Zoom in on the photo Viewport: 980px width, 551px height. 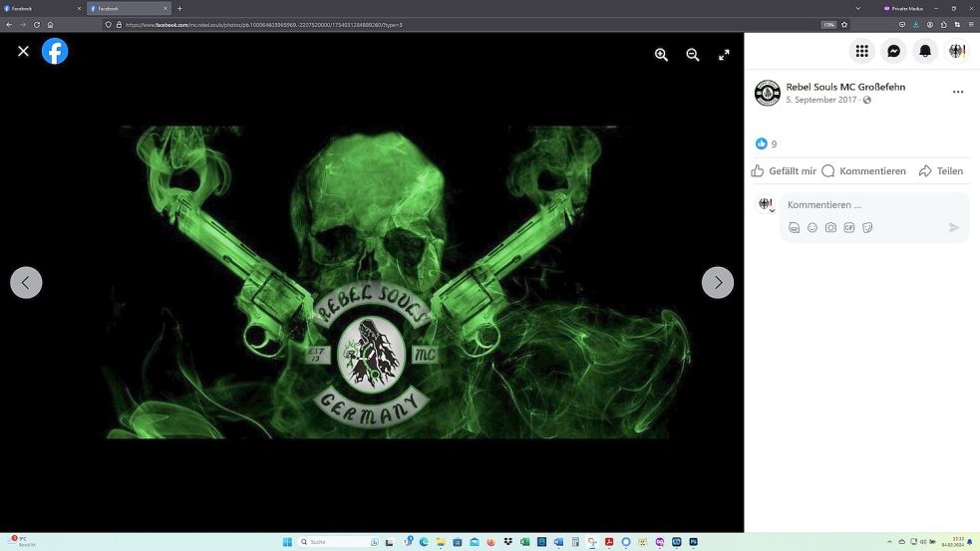pyautogui.click(x=661, y=55)
